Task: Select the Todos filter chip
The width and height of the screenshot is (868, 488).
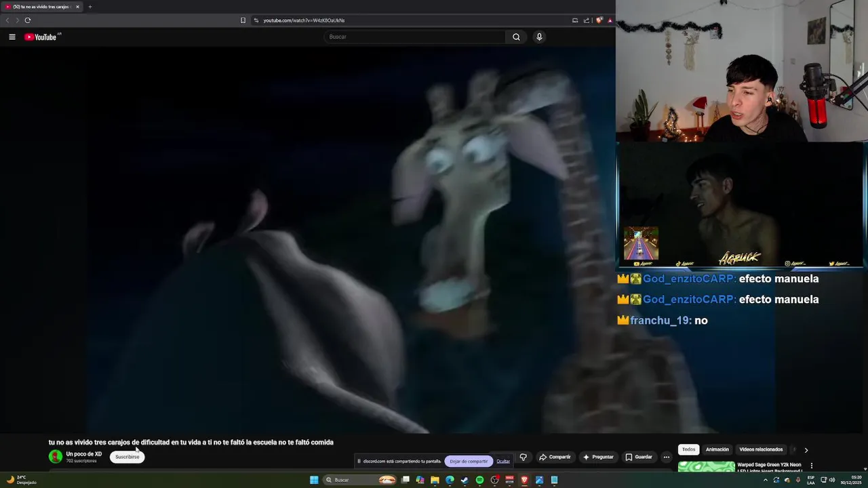Action: pyautogui.click(x=689, y=449)
